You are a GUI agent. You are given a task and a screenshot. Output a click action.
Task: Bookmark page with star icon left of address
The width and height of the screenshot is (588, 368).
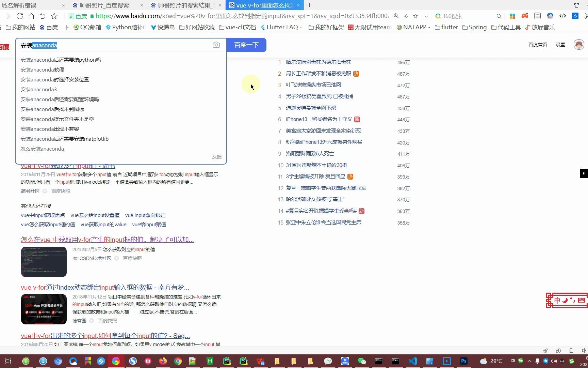[54, 16]
